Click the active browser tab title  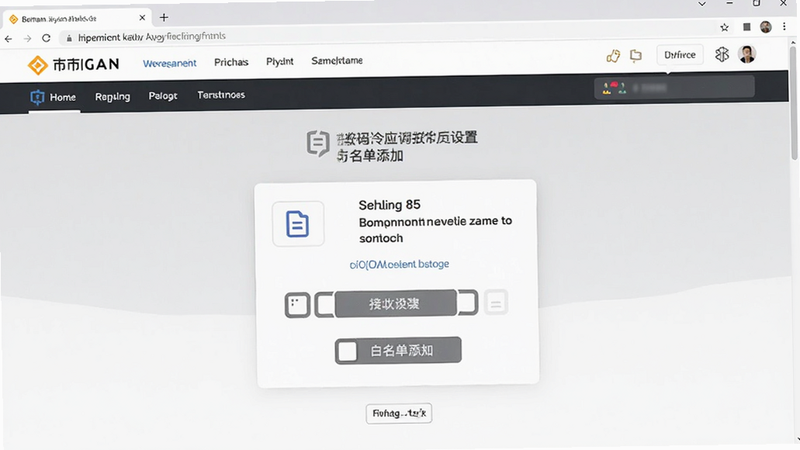(x=59, y=19)
